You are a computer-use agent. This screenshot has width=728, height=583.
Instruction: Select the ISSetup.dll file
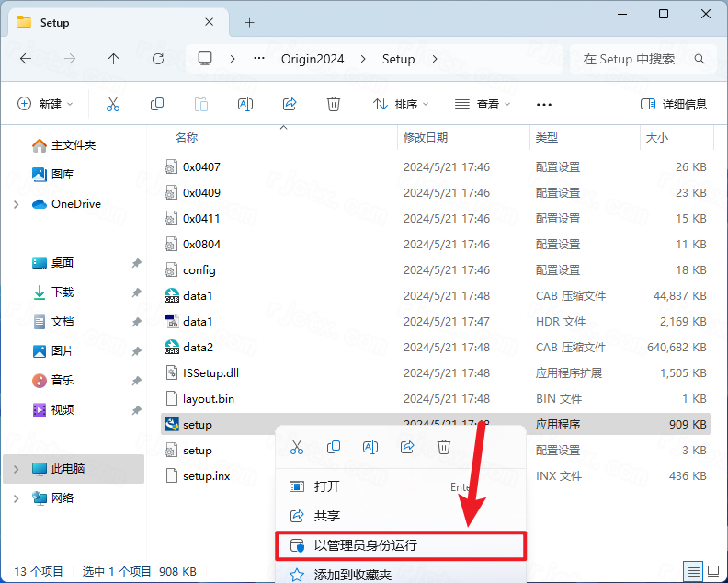[210, 373]
